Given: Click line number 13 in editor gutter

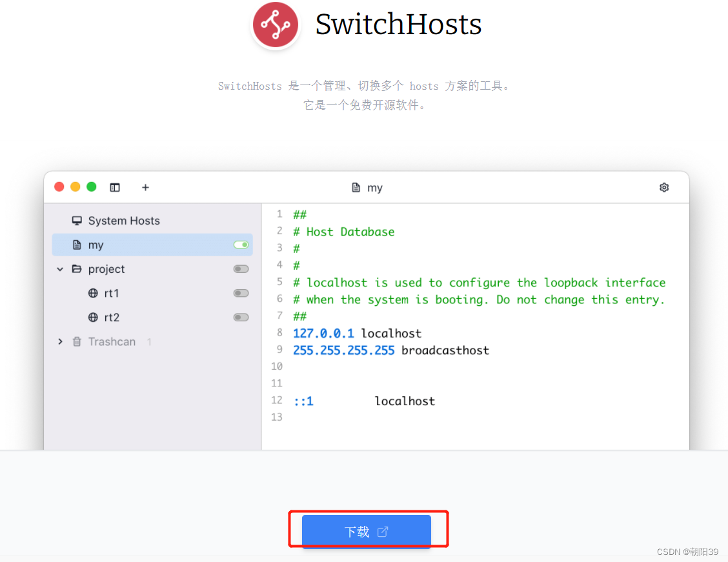Looking at the screenshot, I should tap(277, 417).
